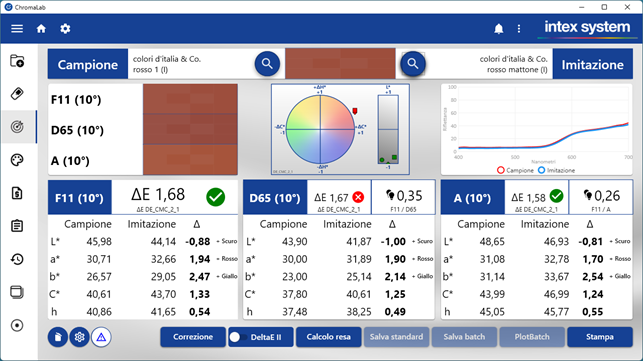643x361 pixels.
Task: Click the L* lightness bar chart
Action: [388, 130]
